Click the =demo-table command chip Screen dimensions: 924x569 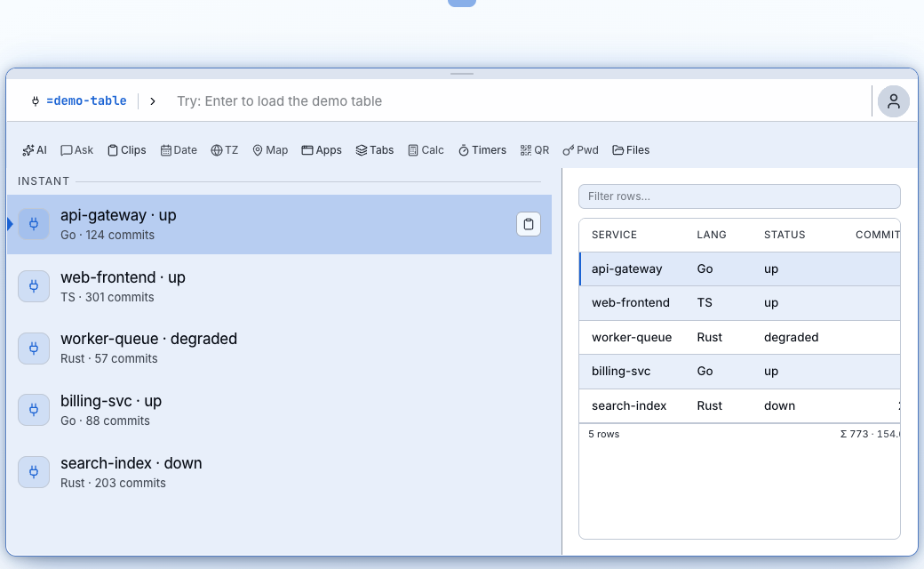coord(86,100)
